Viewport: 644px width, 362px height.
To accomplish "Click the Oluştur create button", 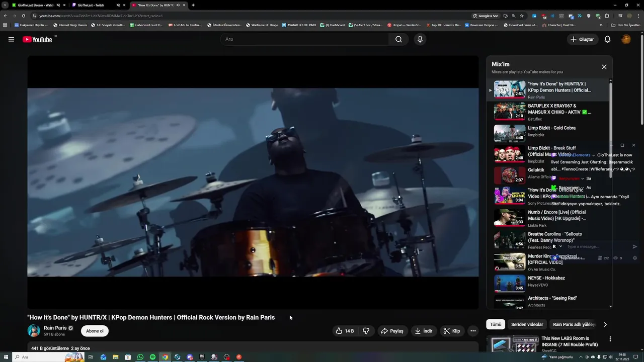I will (582, 39).
